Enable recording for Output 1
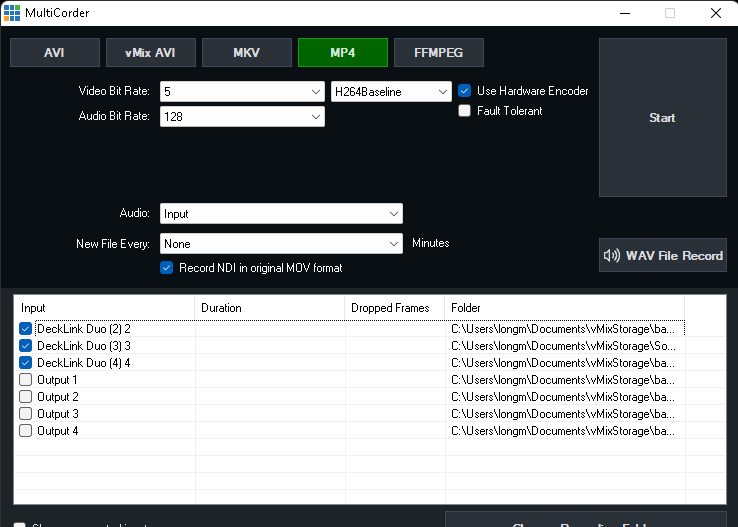 tap(26, 380)
